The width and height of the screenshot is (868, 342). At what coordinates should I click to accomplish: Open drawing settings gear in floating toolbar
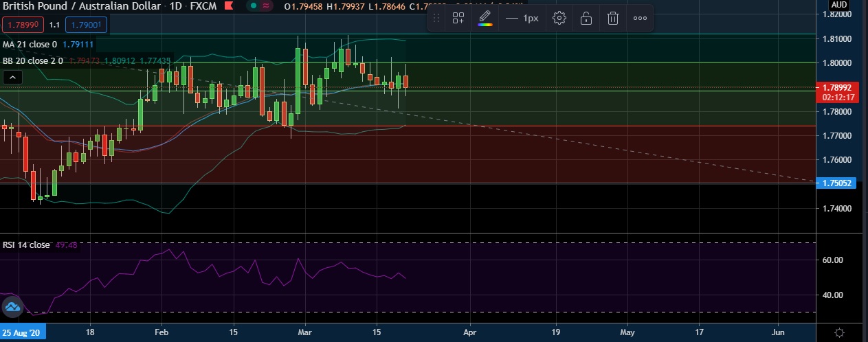click(559, 19)
